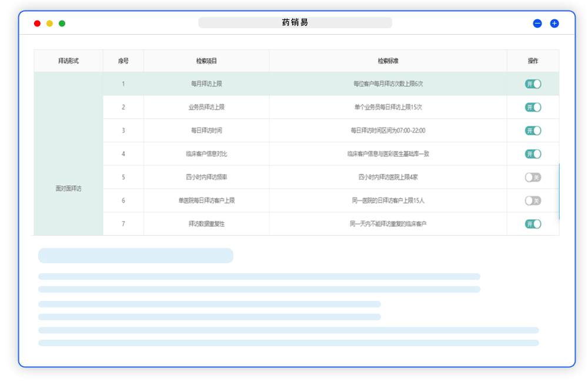
Task: Click the yellow window dot
Action: 49,24
